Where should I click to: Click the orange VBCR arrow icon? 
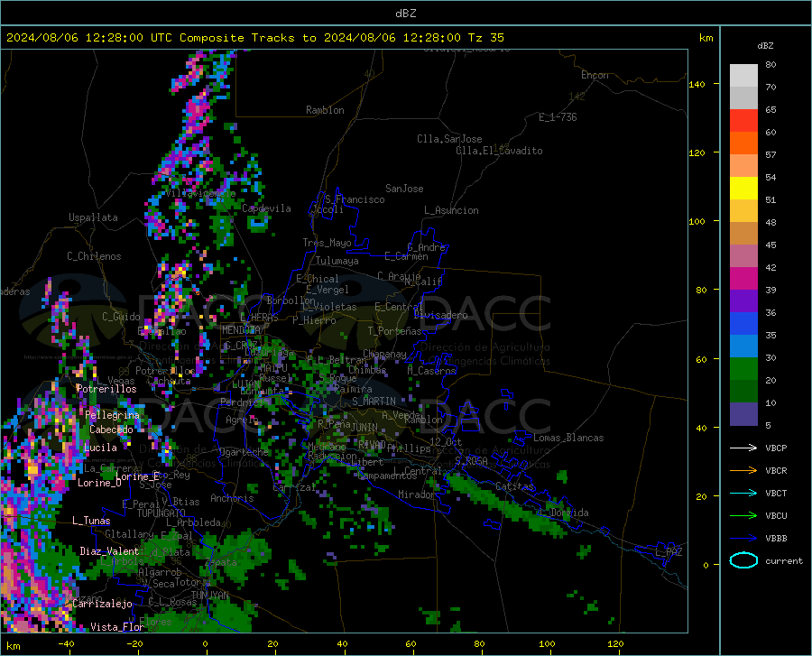[x=743, y=470]
